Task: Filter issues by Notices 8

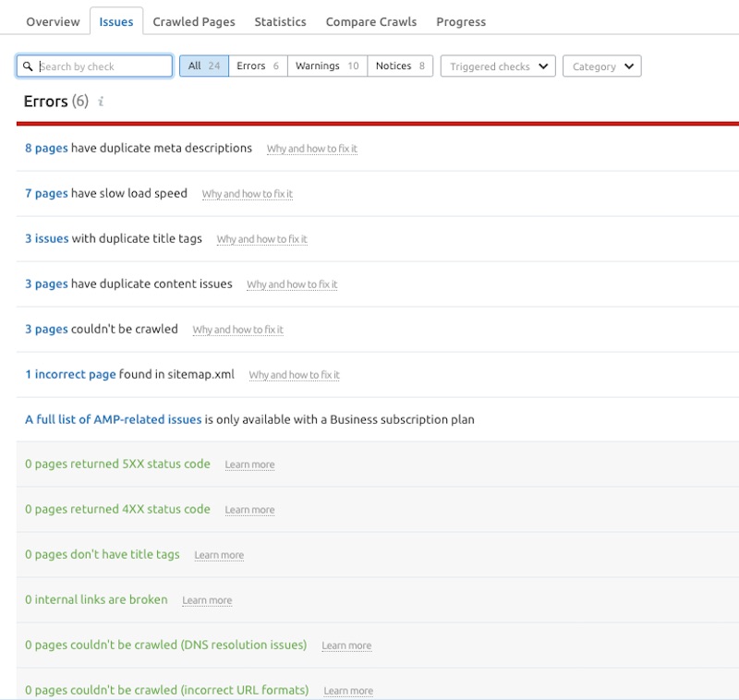Action: (400, 66)
